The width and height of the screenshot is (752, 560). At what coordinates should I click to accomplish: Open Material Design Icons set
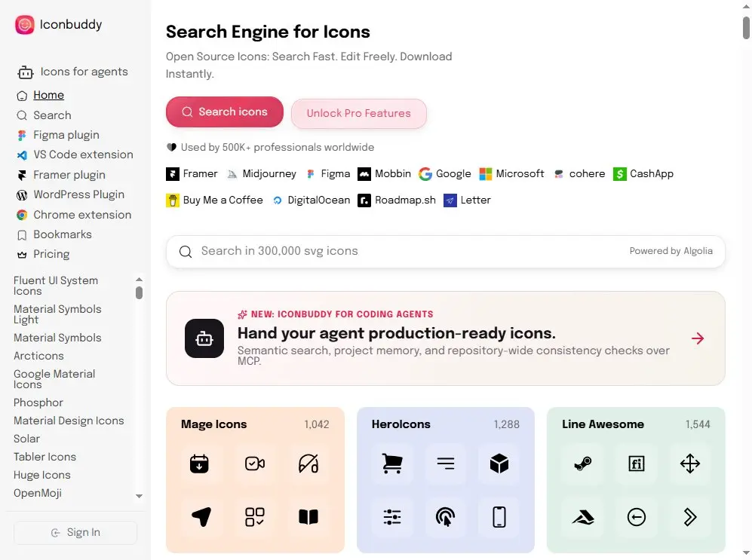69,421
